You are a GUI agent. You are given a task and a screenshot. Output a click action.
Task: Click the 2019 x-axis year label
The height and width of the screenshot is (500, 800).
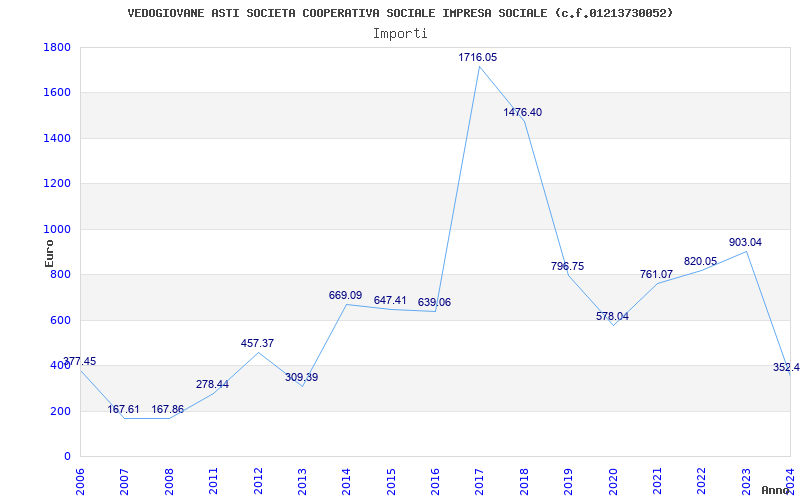pos(569,481)
